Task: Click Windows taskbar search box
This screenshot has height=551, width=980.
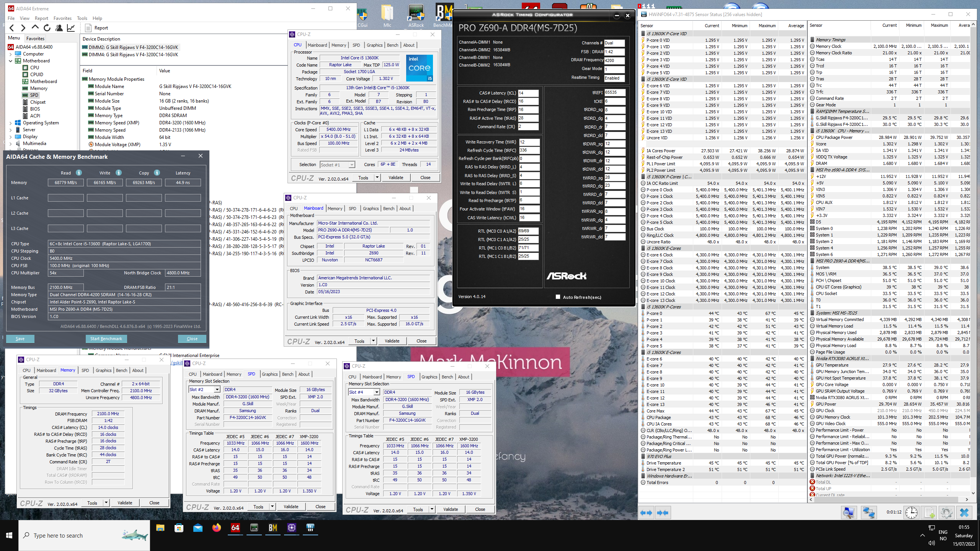Action: tap(84, 535)
